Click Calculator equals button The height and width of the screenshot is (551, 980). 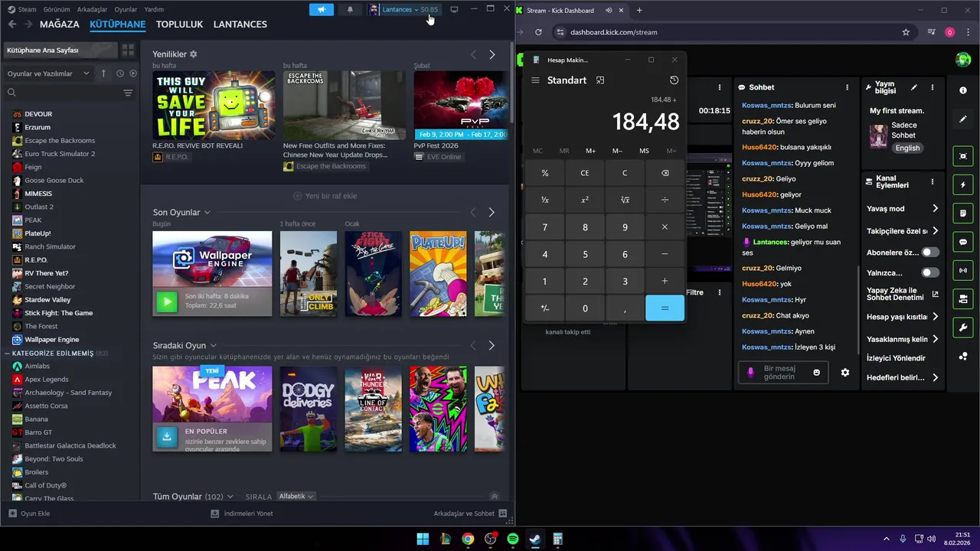[665, 308]
